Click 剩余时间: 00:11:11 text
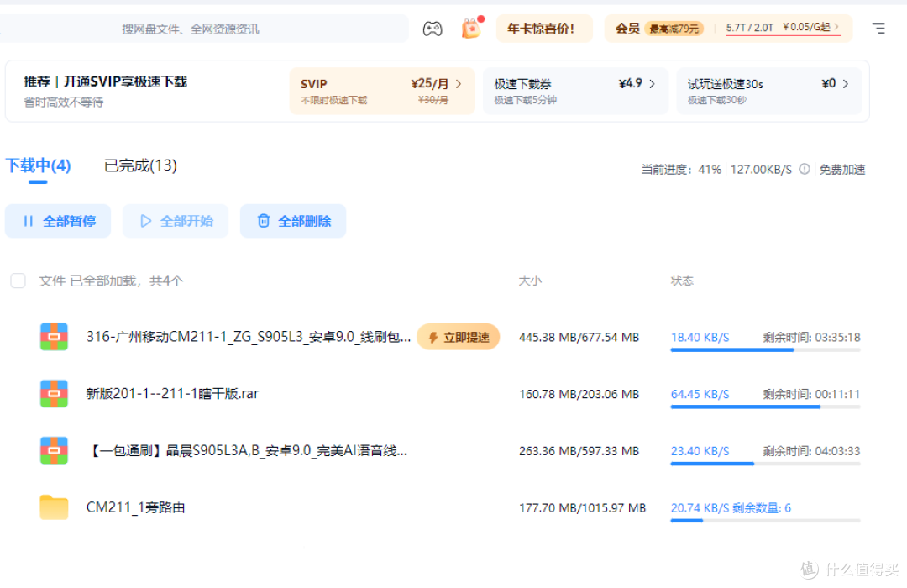 pos(811,394)
